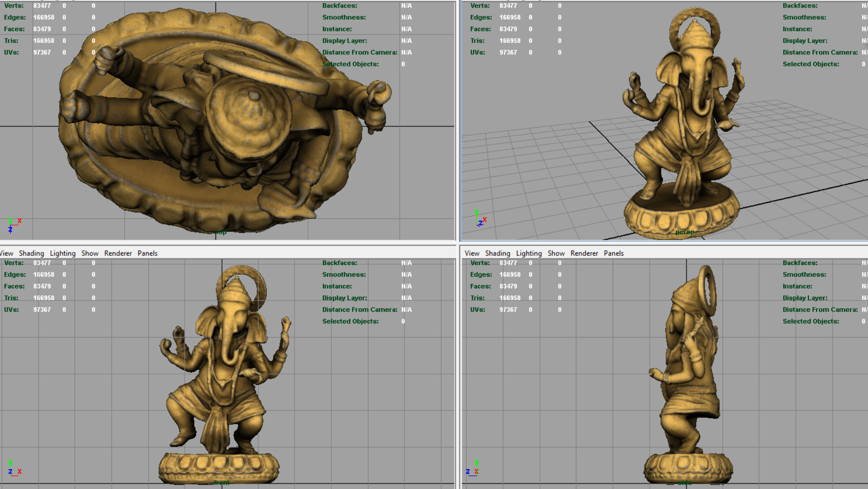The image size is (868, 489).
Task: Click Faces value 83479 in front viewport
Action: (x=42, y=286)
